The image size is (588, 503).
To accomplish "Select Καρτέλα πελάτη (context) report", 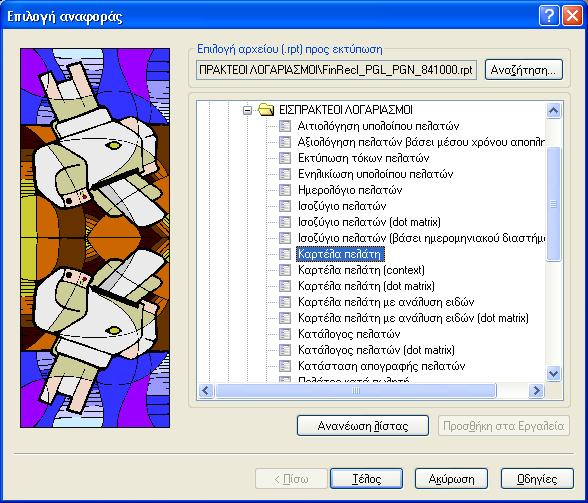I will (361, 270).
